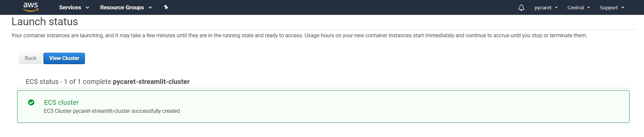
Task: Open the Resource Groups menu
Action: pos(122,7)
